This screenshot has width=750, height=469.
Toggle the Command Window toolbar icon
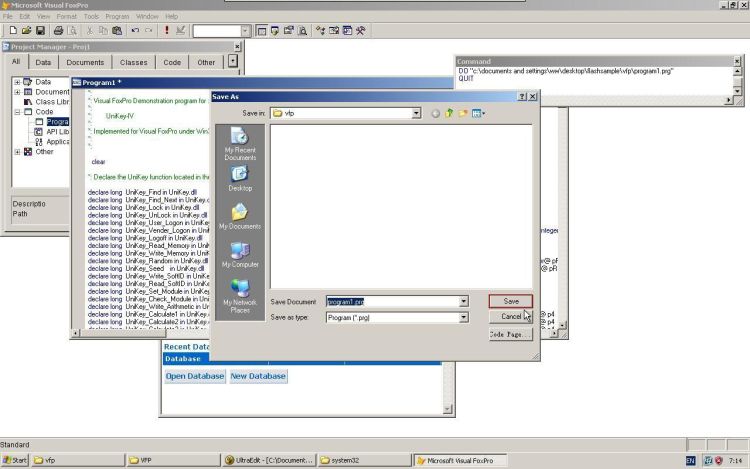pos(261,31)
